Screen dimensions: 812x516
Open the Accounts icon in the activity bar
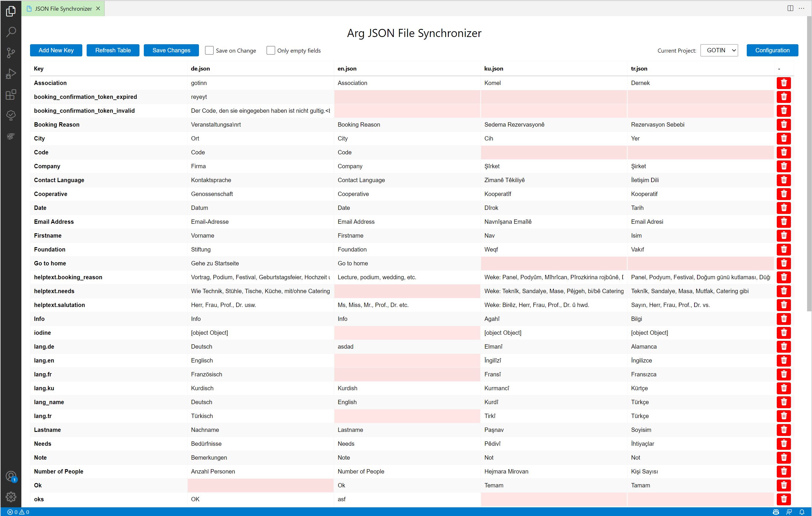[11, 476]
